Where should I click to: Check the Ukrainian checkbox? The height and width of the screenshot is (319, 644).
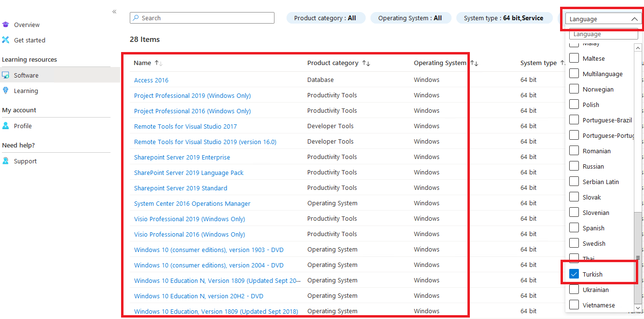[574, 290]
